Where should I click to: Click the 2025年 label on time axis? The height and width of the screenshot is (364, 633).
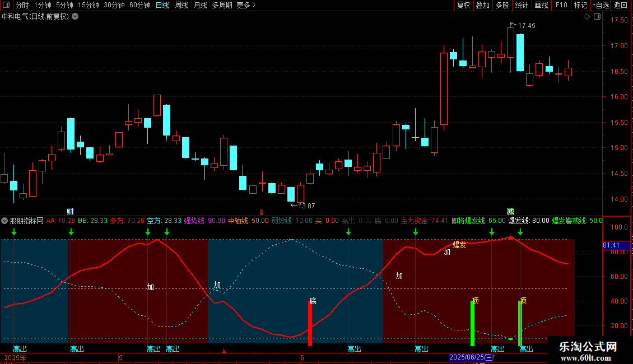click(x=15, y=357)
